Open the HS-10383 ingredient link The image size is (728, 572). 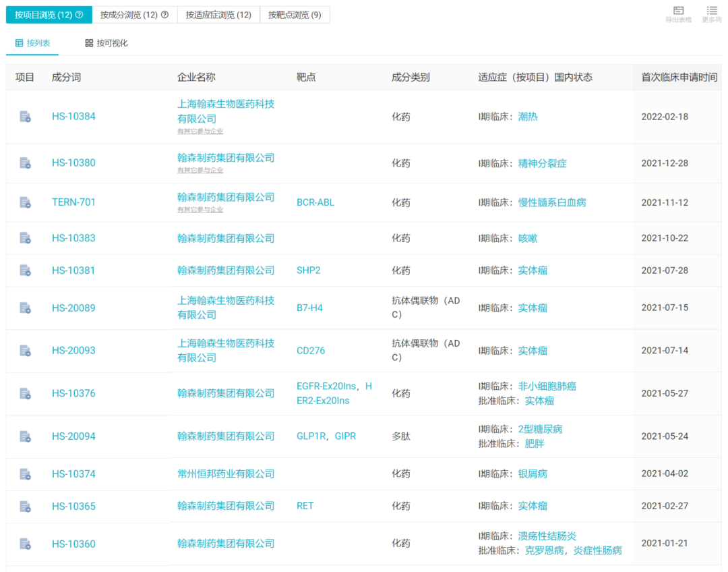pyautogui.click(x=74, y=238)
